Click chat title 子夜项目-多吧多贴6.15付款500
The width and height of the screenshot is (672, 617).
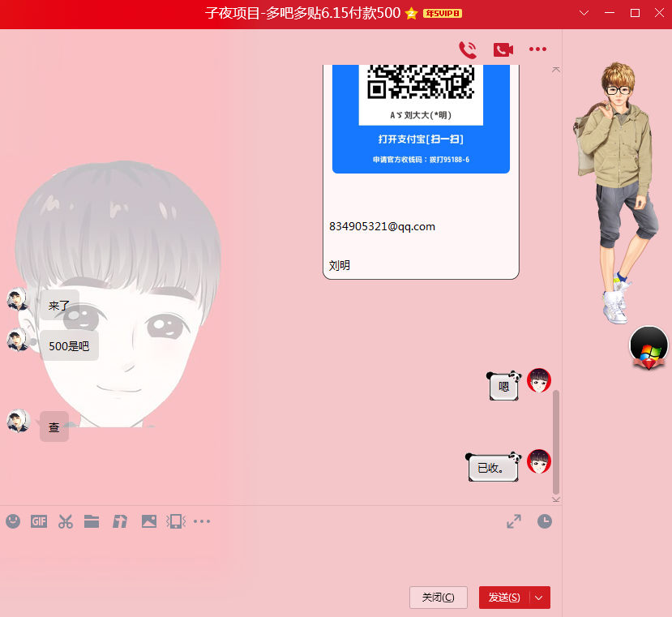point(302,13)
